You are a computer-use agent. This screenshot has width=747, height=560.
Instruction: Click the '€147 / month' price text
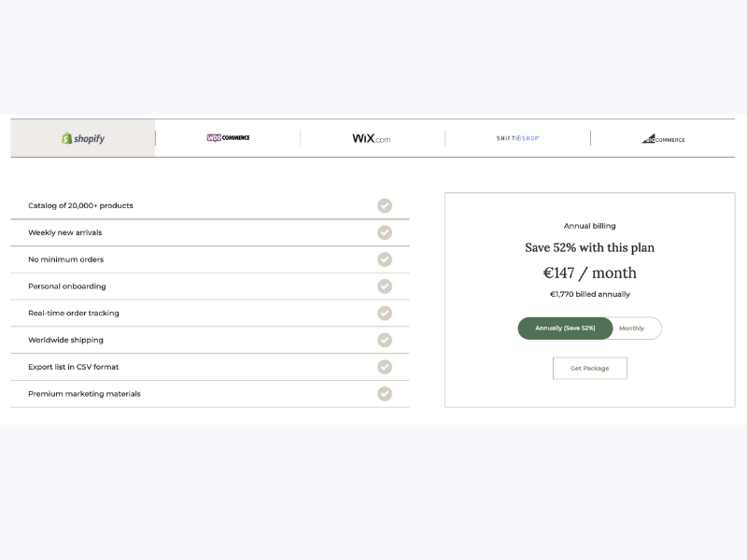click(x=590, y=273)
